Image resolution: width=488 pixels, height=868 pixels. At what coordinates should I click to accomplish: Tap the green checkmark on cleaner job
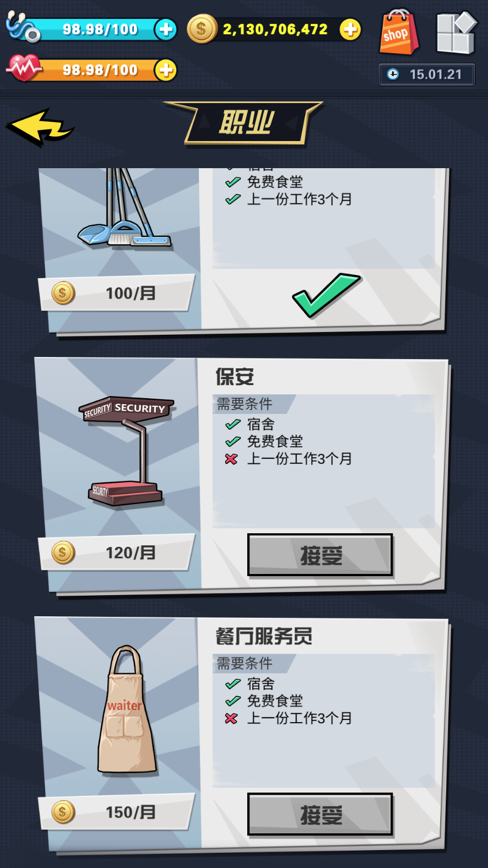pyautogui.click(x=325, y=294)
